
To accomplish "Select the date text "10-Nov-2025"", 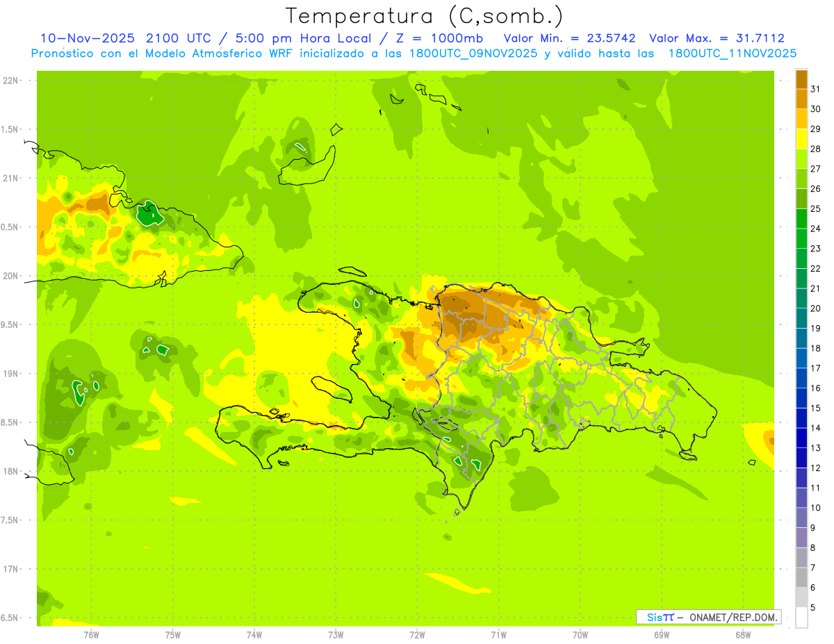I will pos(88,38).
